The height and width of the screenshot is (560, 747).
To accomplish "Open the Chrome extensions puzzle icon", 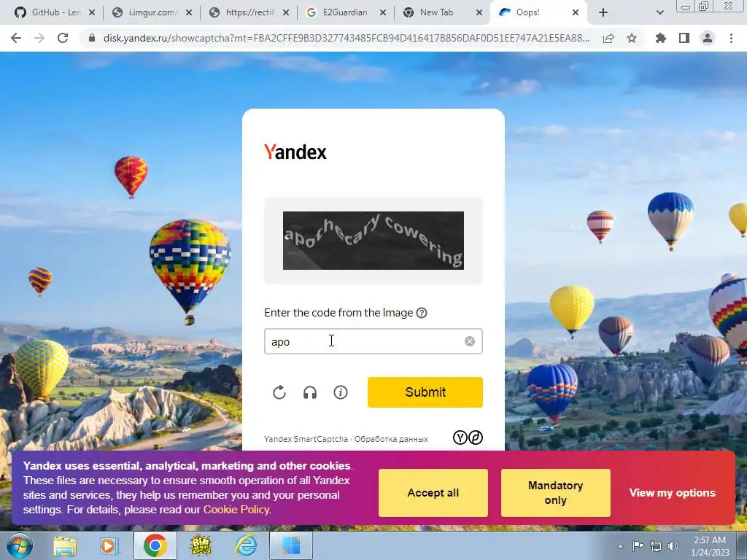I will click(x=661, y=38).
